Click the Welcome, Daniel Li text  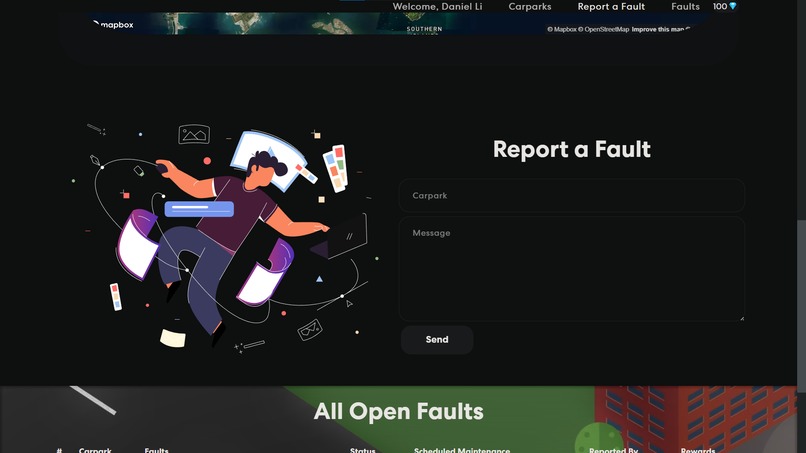point(437,7)
